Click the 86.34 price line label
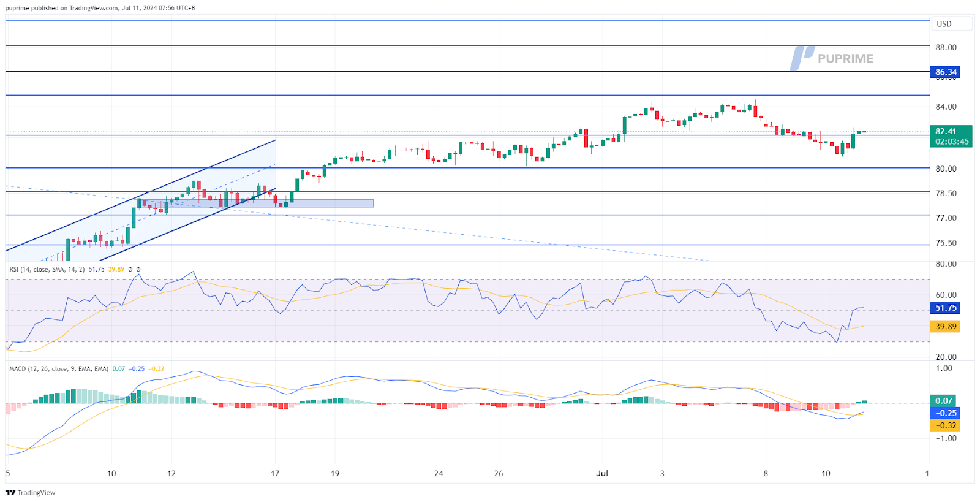This screenshot has width=980, height=502. click(x=945, y=72)
